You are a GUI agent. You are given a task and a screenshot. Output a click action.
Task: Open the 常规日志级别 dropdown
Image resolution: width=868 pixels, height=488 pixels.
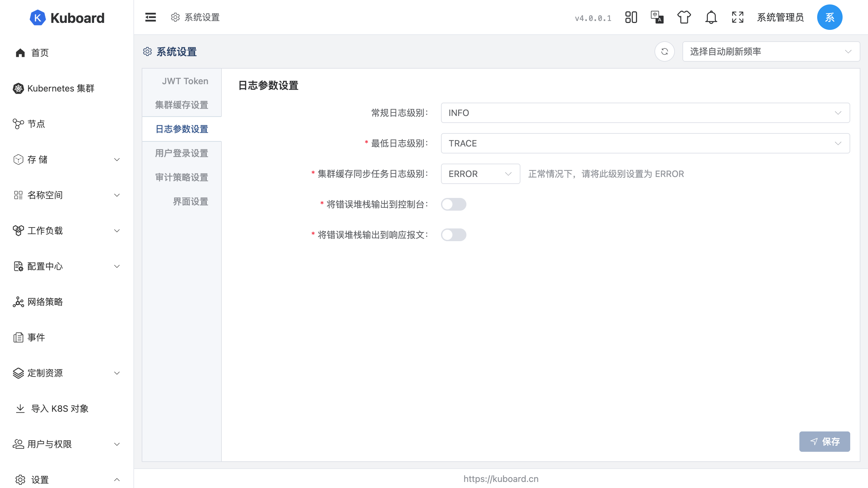tap(644, 113)
